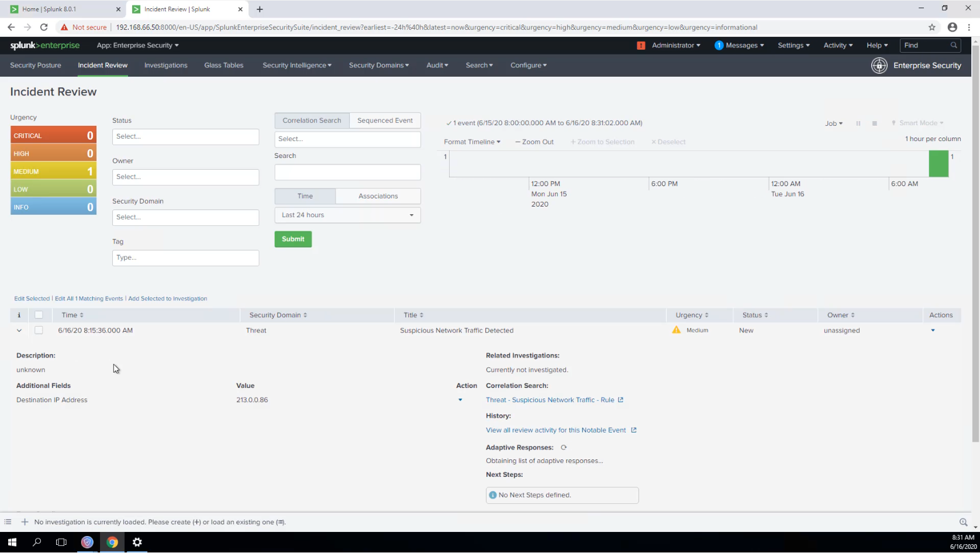Click the Submit button
980x553 pixels.
coord(292,239)
